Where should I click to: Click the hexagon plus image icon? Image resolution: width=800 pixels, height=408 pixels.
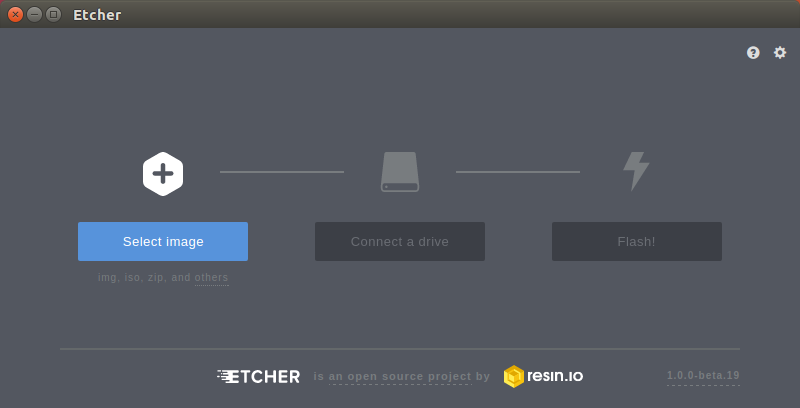(163, 174)
